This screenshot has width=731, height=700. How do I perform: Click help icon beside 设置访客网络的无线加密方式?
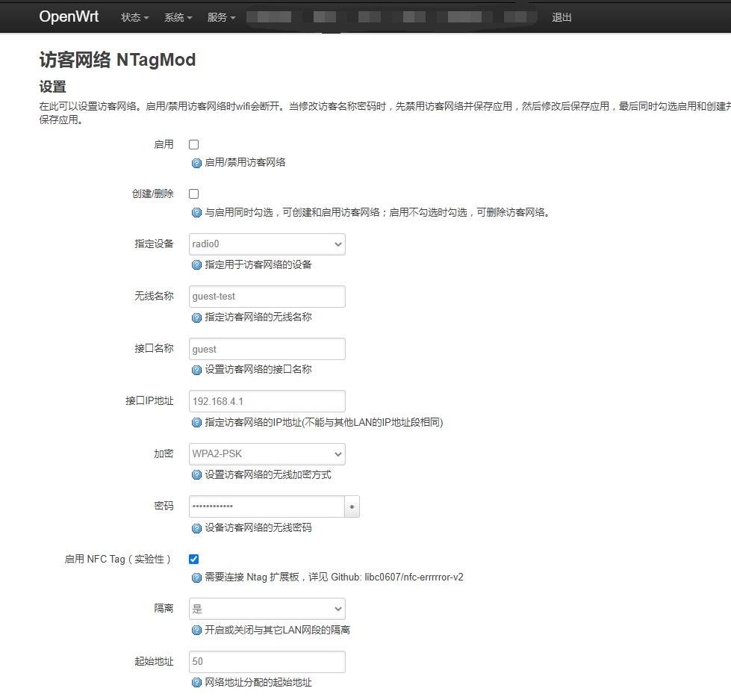pos(196,475)
